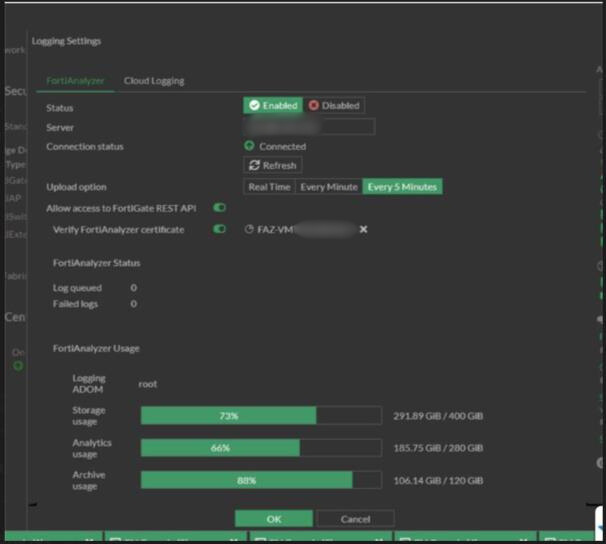The width and height of the screenshot is (606, 544).
Task: Click the Failed logs count value
Action: tap(133, 304)
